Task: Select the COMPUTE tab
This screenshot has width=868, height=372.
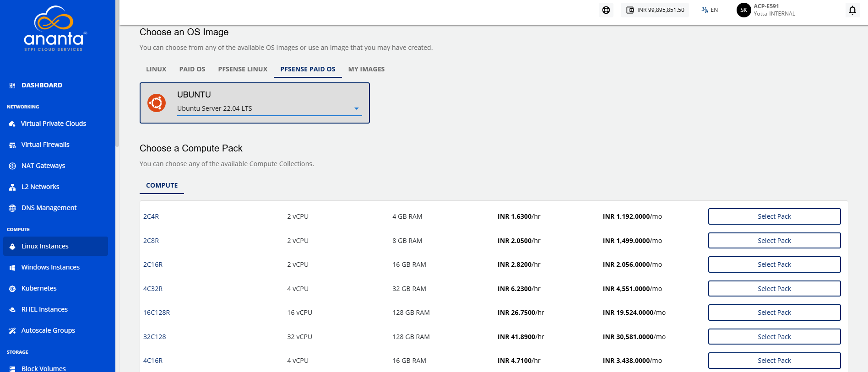Action: pyautogui.click(x=162, y=185)
